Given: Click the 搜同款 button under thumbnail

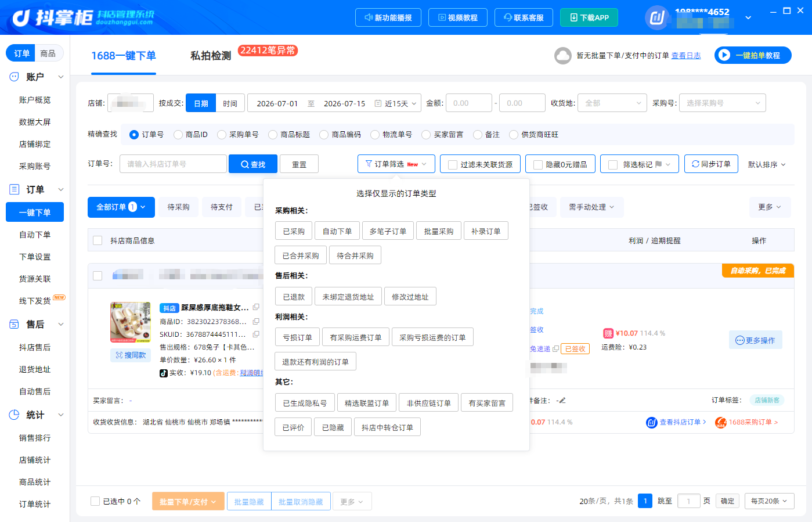Looking at the screenshot, I should pos(131,355).
